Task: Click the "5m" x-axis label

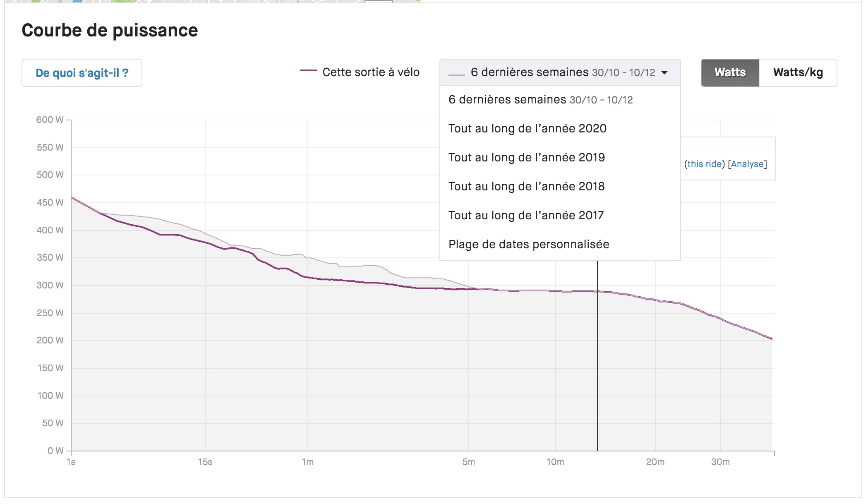Action: [468, 462]
